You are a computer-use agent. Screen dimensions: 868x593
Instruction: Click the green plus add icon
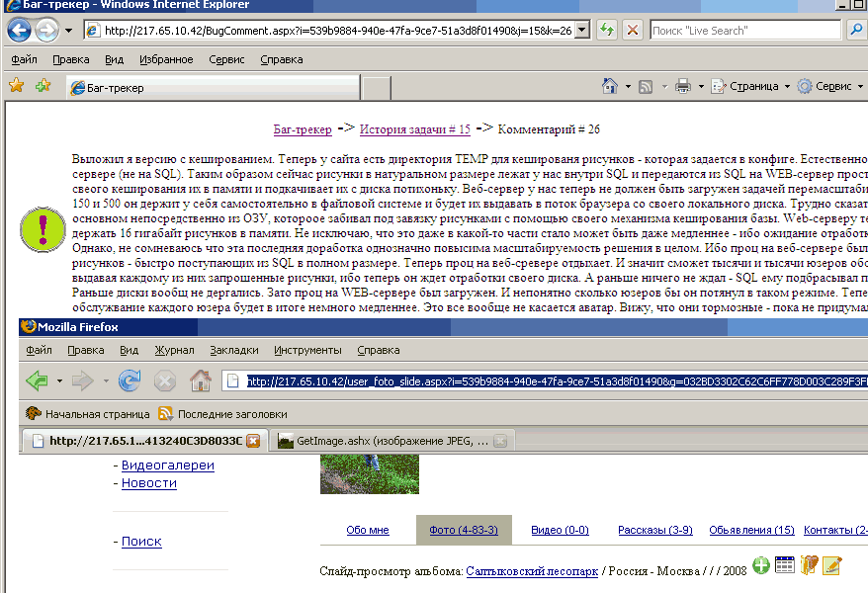pos(761,565)
